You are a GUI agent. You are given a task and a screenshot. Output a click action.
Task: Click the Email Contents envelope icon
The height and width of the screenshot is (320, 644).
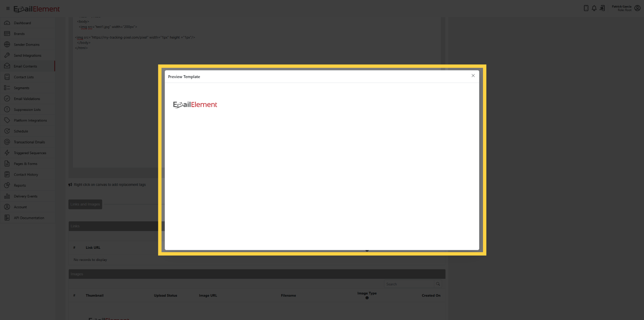tap(7, 66)
